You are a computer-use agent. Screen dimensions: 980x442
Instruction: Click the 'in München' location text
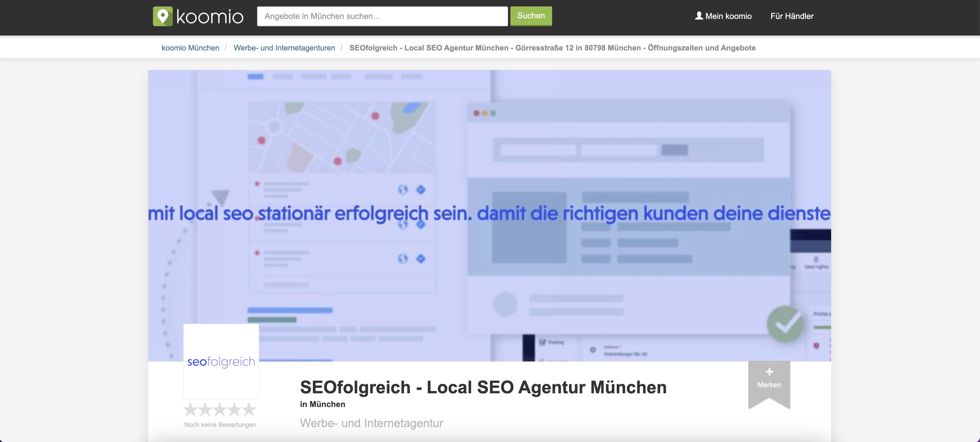[x=322, y=404]
